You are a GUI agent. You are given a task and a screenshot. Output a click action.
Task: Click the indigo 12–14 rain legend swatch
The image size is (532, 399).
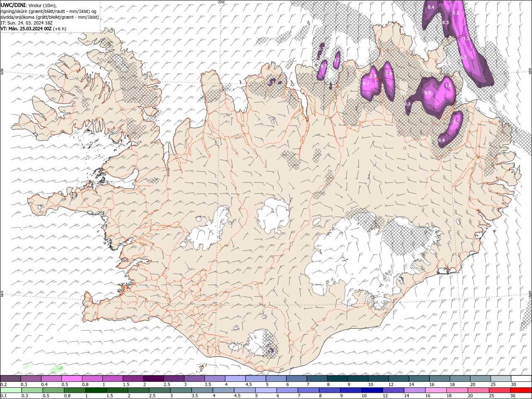[x=393, y=390]
